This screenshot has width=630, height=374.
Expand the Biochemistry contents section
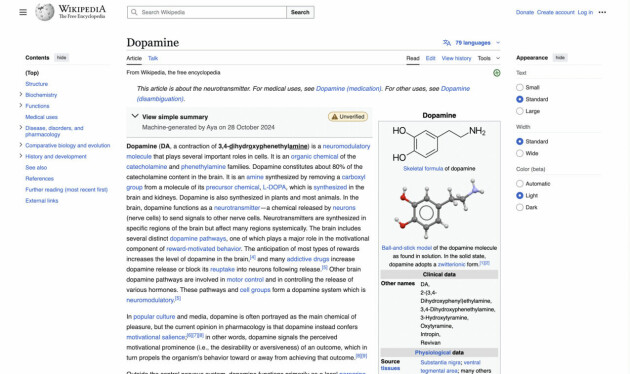(20, 94)
